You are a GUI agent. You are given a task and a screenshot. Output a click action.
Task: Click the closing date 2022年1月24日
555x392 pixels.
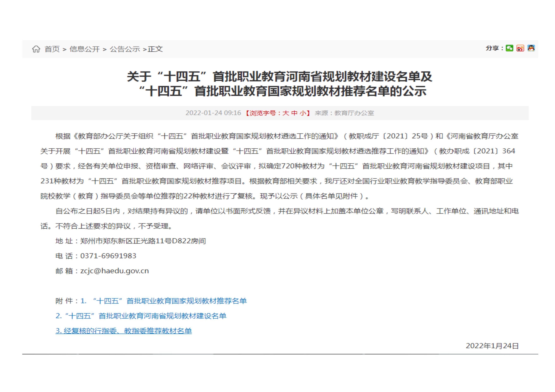(x=492, y=346)
